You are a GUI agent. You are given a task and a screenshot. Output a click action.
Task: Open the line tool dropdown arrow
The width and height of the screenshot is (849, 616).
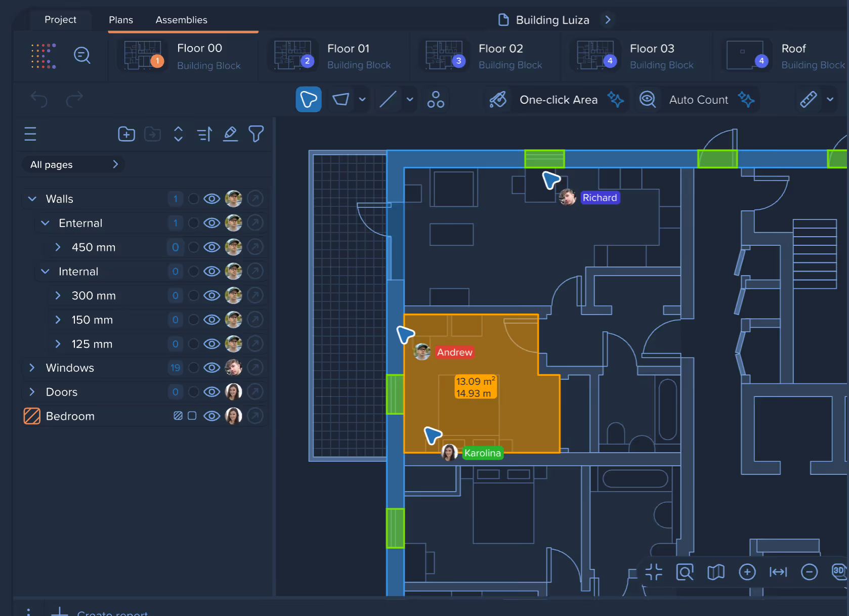point(409,99)
